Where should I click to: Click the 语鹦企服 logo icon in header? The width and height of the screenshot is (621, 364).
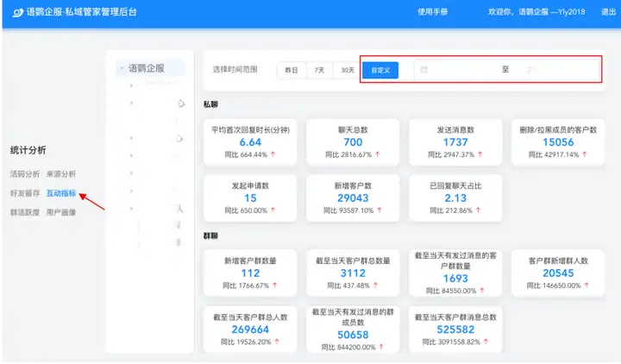tap(17, 12)
